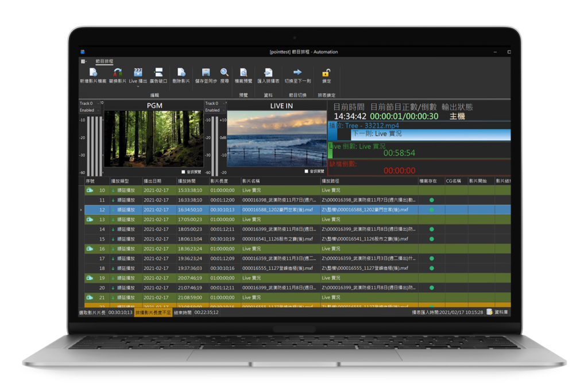Image resolution: width=588 pixels, height=390 pixels.
Task: Expand the Live 播出 dropdown arrow
Action: 138,87
